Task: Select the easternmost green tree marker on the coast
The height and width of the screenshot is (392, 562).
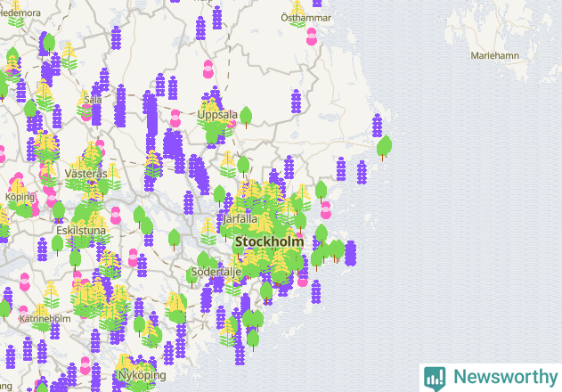Action: click(x=384, y=147)
